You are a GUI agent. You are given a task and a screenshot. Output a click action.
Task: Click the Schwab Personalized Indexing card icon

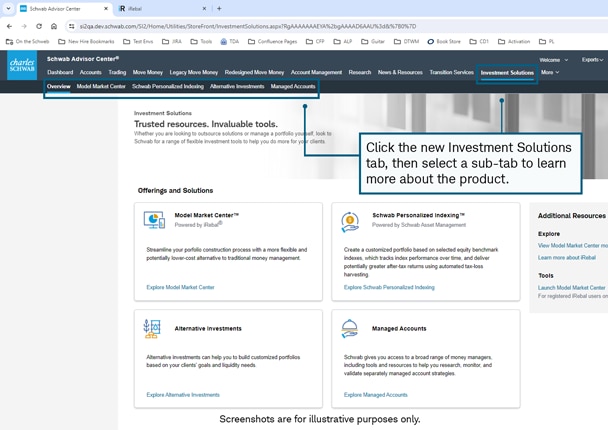click(350, 222)
